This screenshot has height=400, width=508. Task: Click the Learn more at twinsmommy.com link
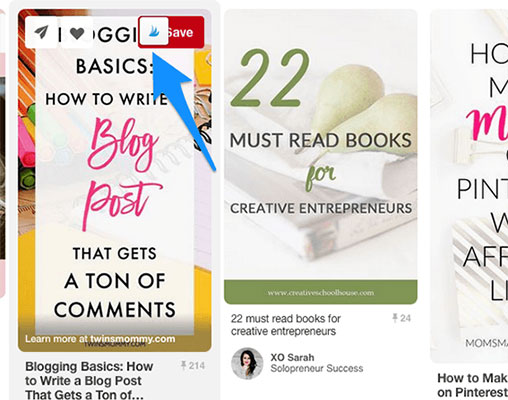[100, 339]
